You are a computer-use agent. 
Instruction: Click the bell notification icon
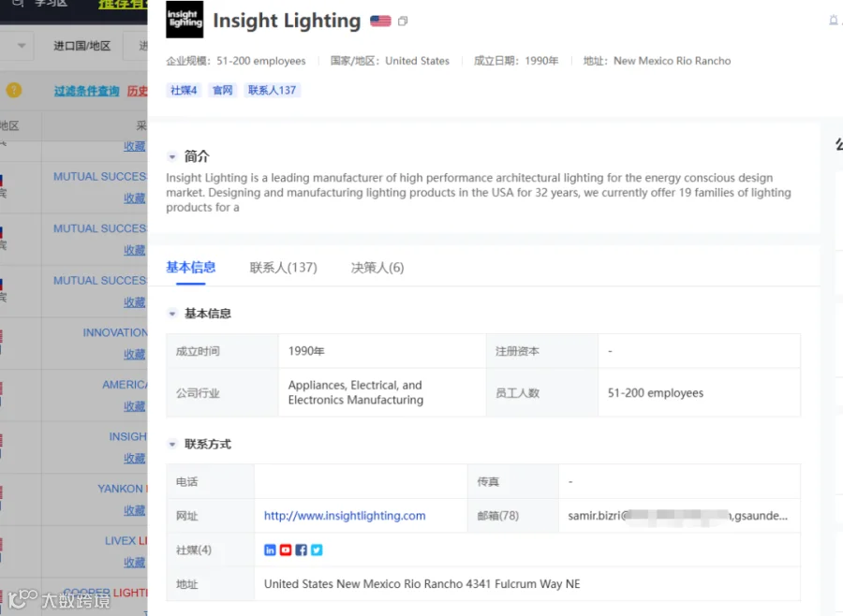coord(834,21)
